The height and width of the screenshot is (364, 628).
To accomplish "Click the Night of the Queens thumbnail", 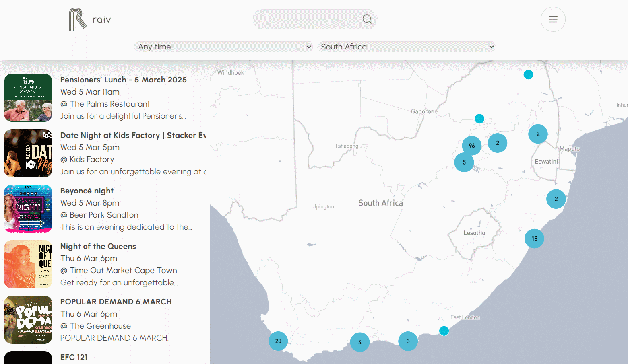I will click(x=28, y=264).
